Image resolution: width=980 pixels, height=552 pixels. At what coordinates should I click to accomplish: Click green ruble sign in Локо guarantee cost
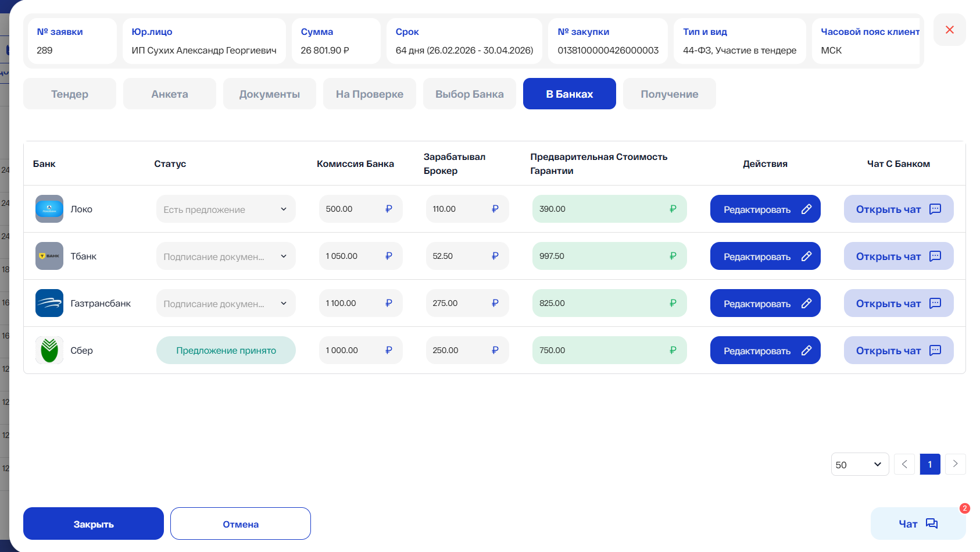click(673, 209)
